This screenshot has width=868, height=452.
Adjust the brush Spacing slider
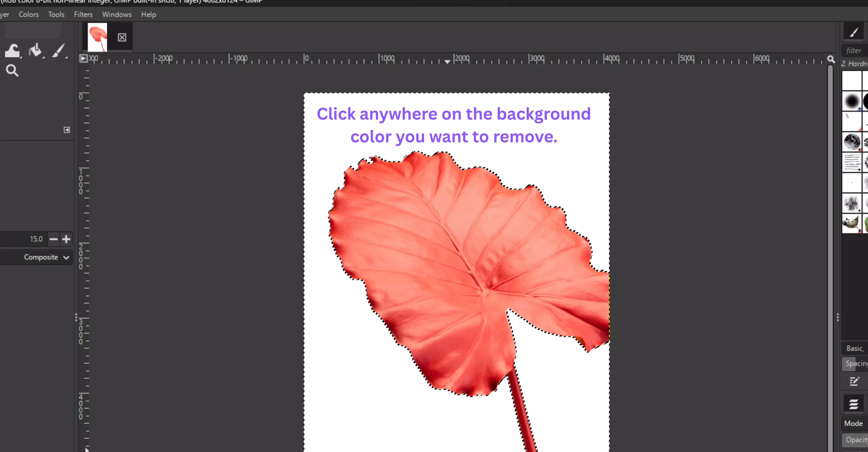tap(855, 364)
